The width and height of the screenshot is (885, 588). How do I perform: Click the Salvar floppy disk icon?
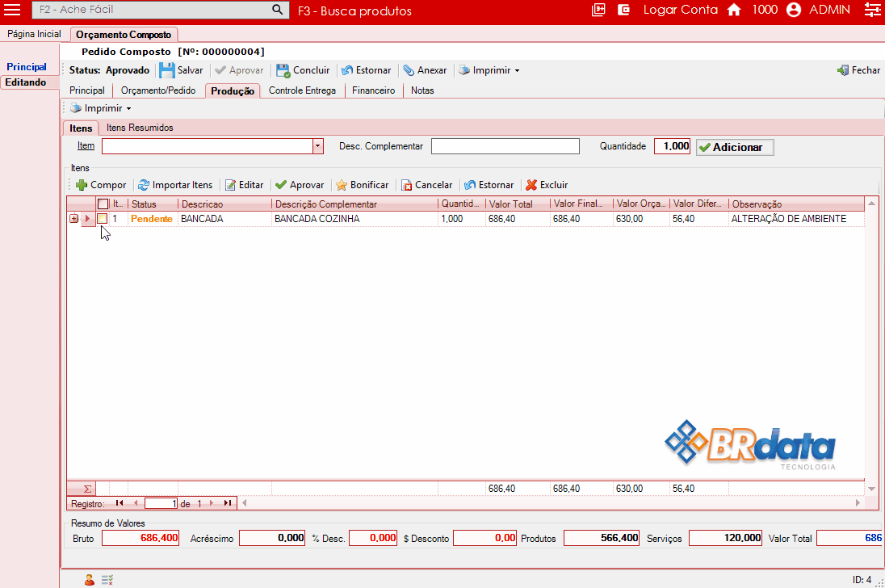[166, 70]
